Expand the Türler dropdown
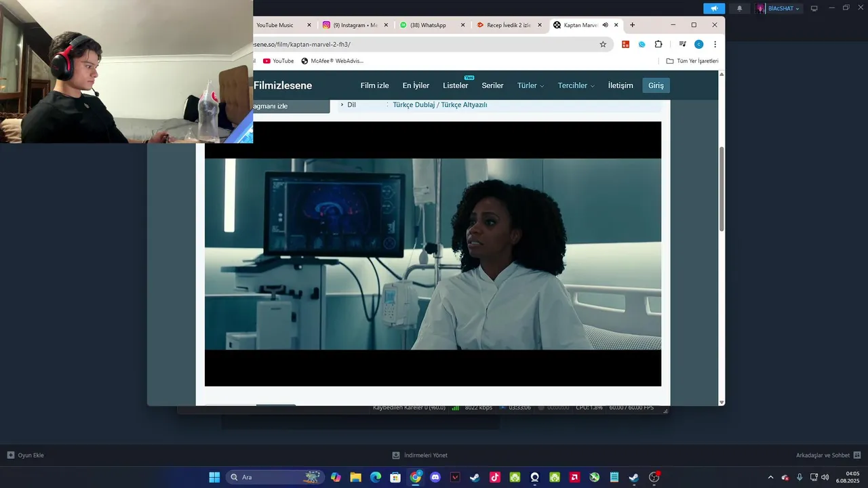The image size is (868, 488). [530, 85]
